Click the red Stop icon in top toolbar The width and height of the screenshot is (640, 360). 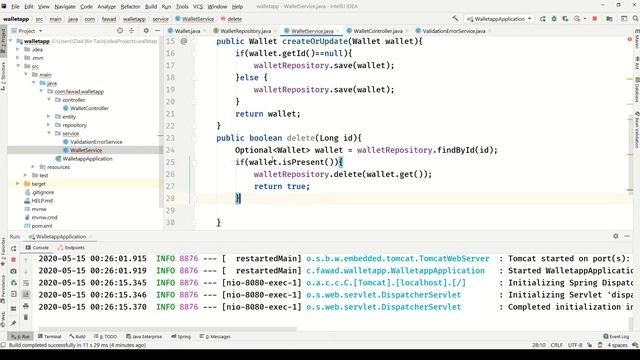pyautogui.click(x=595, y=19)
